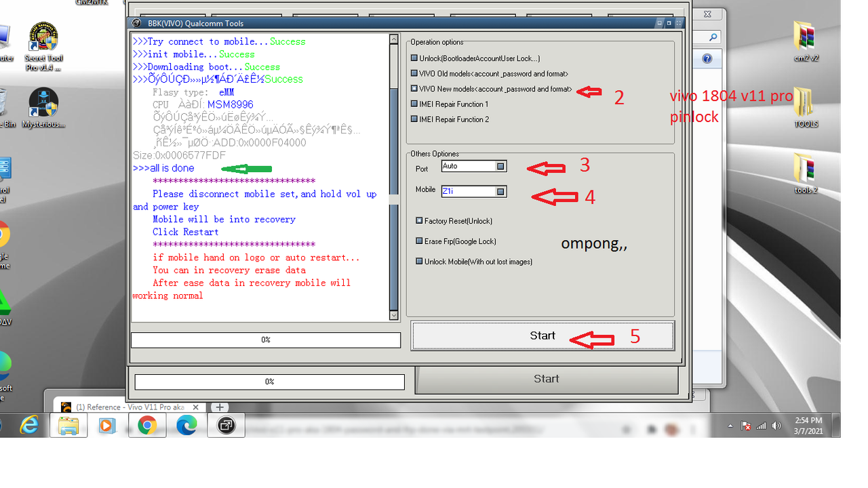868x488 pixels.
Task: Open the clock showing 2:54 PM
Action: click(x=808, y=426)
